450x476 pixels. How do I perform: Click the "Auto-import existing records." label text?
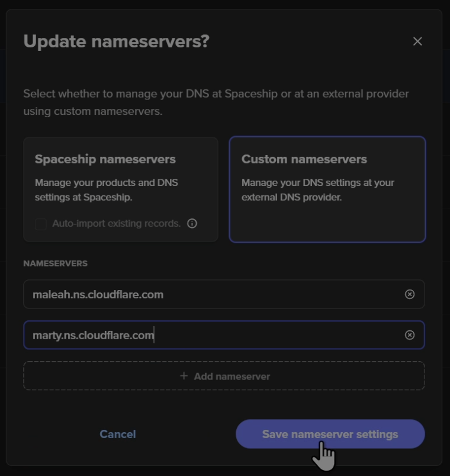(x=117, y=224)
